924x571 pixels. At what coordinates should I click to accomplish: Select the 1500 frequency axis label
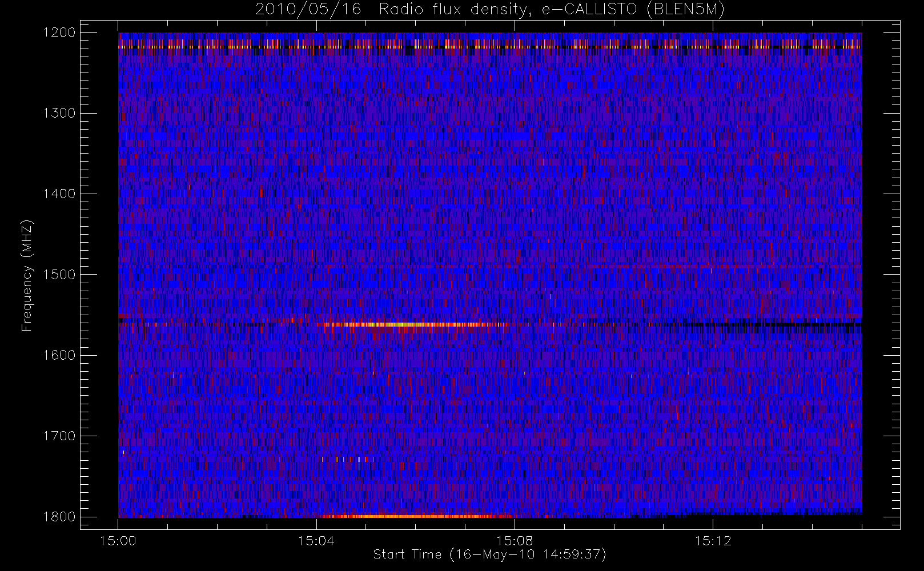pyautogui.click(x=59, y=275)
